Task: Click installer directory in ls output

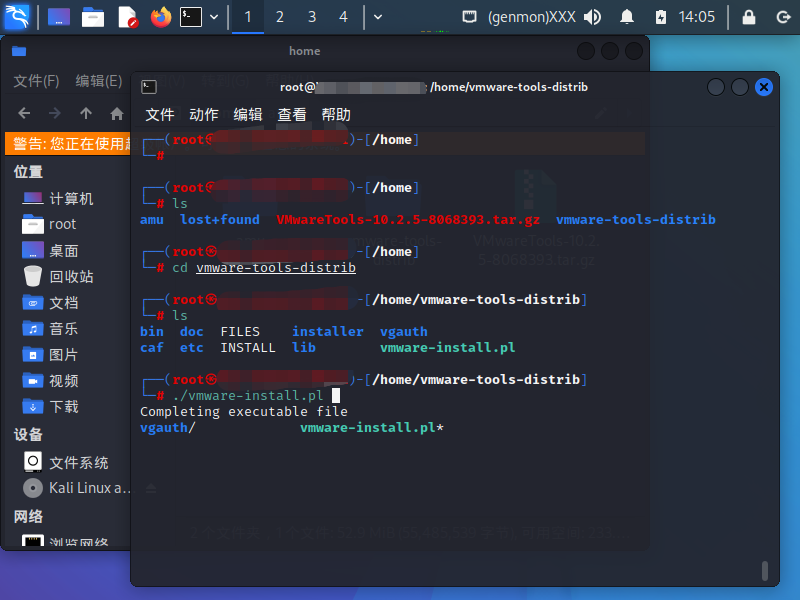Action: (328, 332)
